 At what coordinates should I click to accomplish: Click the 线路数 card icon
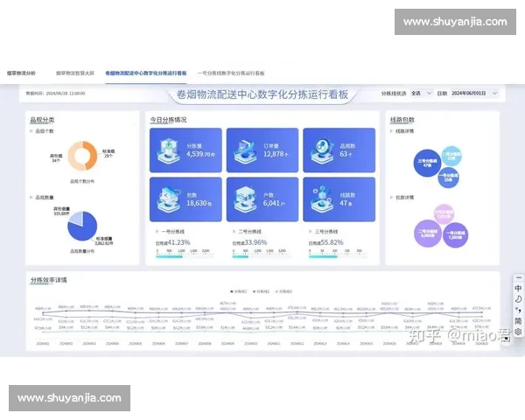pyautogui.click(x=322, y=200)
